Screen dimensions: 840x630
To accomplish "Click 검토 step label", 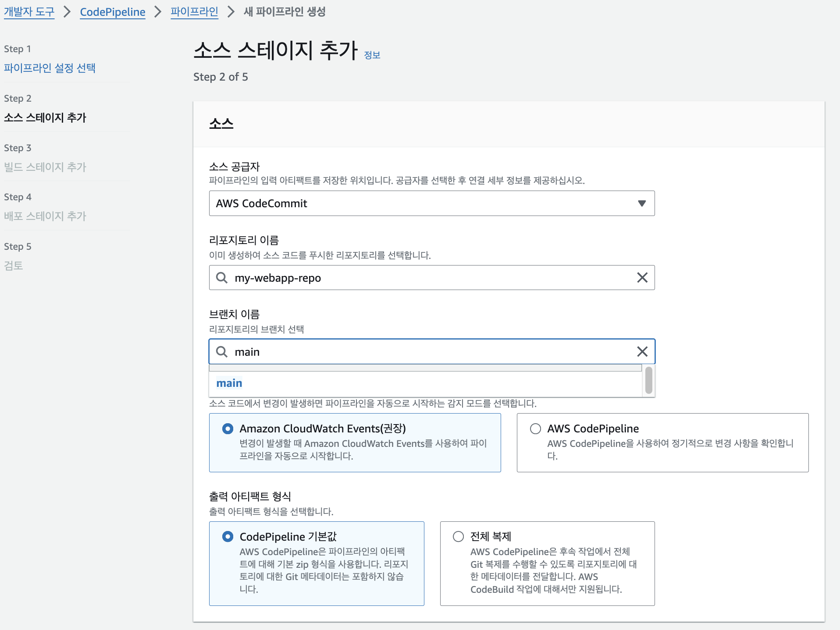I will point(13,265).
